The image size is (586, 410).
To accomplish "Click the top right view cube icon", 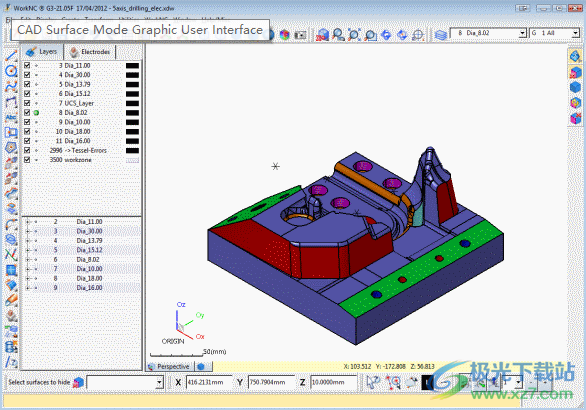I will point(575,56).
